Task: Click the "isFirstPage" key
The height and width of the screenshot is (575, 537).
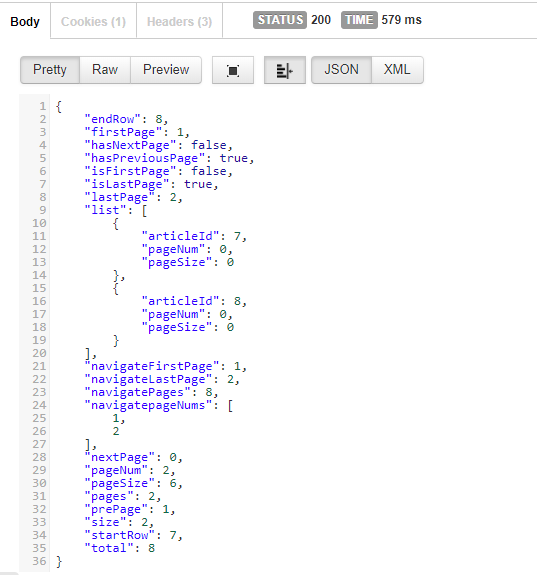Action: 130,171
